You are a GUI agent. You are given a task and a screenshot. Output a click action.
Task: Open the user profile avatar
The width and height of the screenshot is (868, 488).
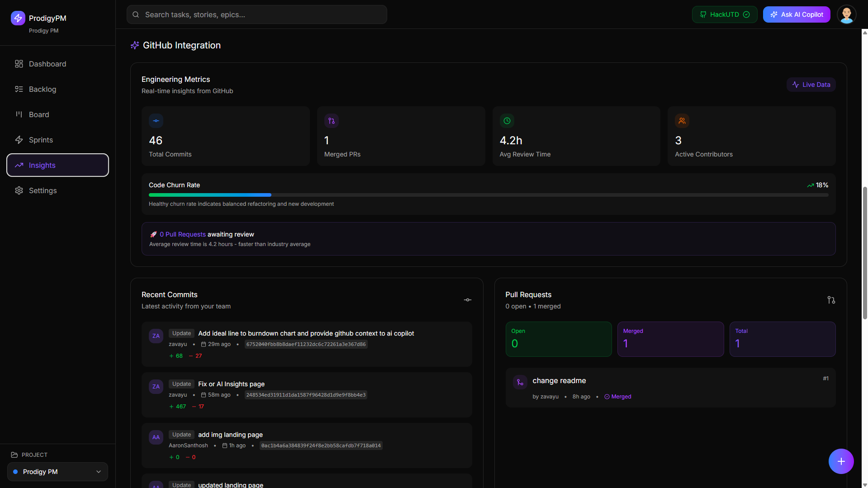[x=847, y=14]
